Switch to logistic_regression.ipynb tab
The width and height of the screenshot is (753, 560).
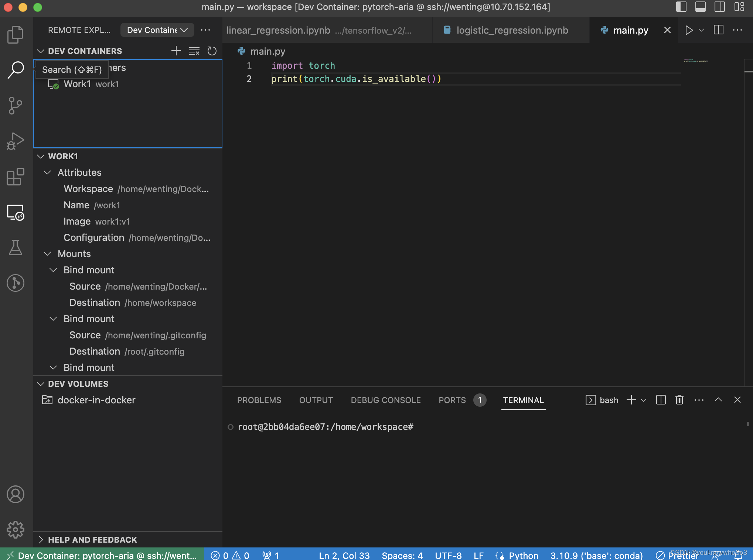[512, 30]
